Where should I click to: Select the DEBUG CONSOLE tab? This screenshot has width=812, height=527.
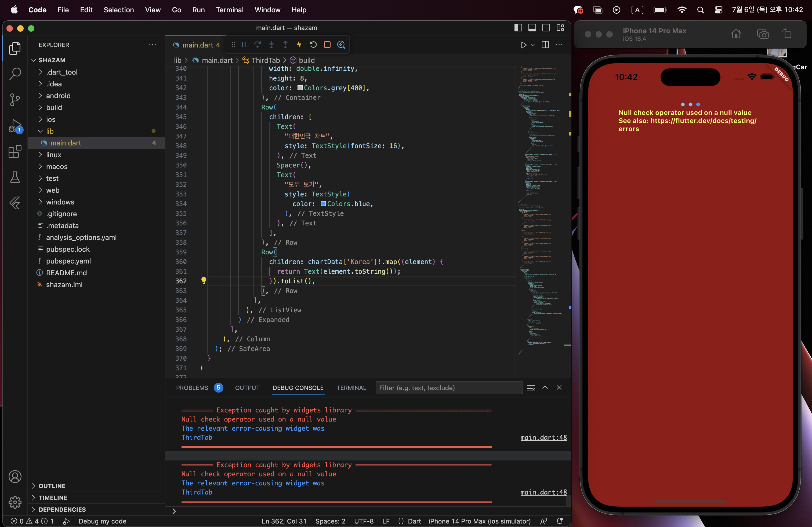(298, 388)
